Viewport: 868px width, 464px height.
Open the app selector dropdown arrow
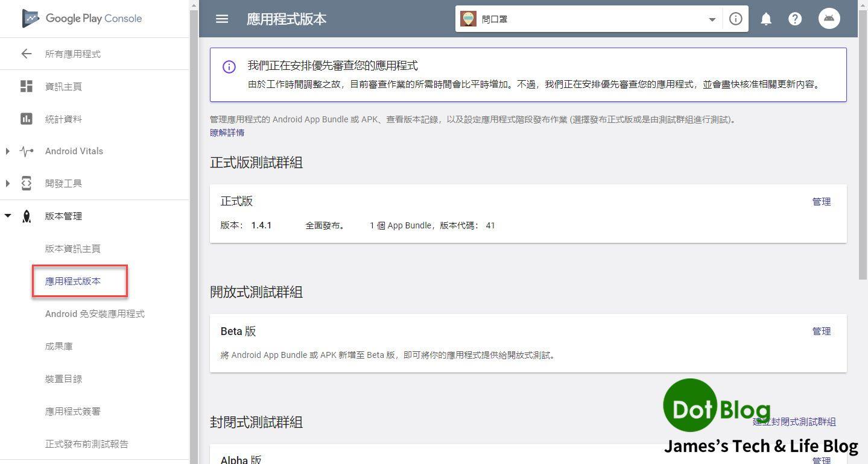coord(712,19)
